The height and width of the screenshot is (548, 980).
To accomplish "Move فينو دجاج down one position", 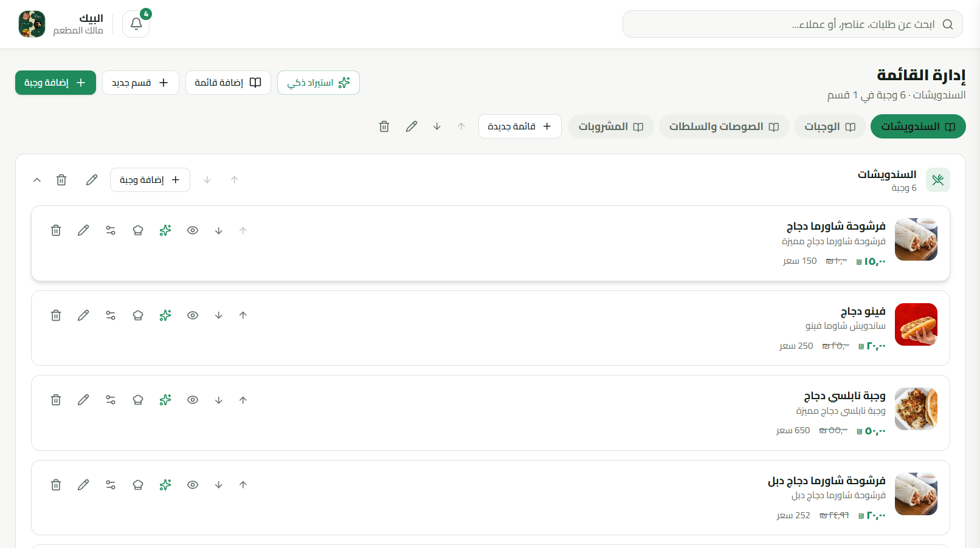I will pos(219,315).
